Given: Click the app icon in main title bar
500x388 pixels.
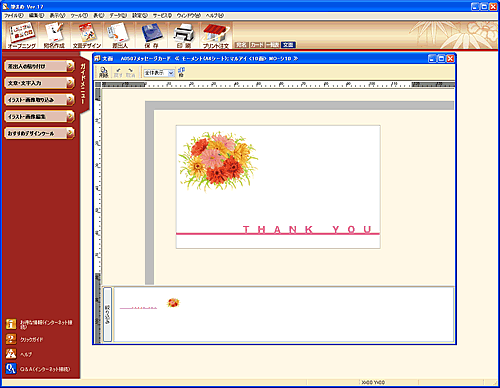Looking at the screenshot, I should pyautogui.click(x=6, y=6).
